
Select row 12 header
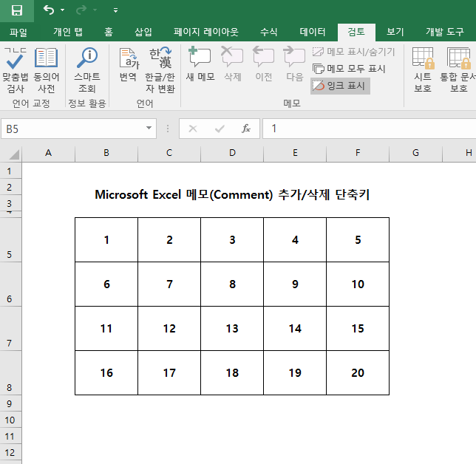(10, 453)
